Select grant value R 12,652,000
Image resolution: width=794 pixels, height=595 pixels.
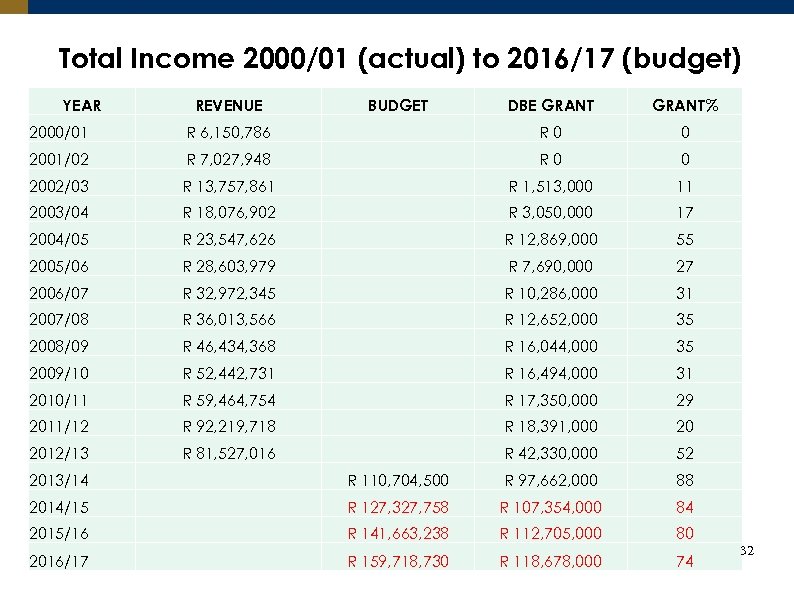550,320
